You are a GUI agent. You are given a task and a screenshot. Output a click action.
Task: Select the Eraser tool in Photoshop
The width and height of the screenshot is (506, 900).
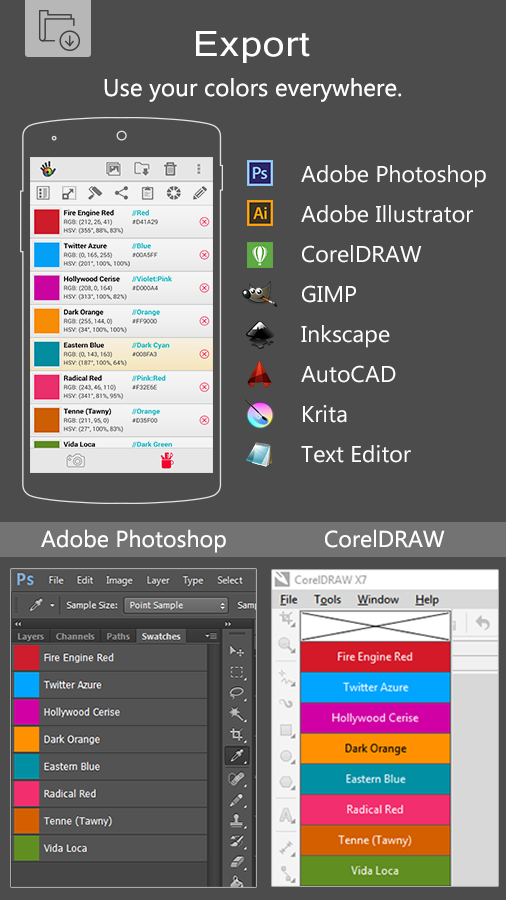pyautogui.click(x=237, y=862)
